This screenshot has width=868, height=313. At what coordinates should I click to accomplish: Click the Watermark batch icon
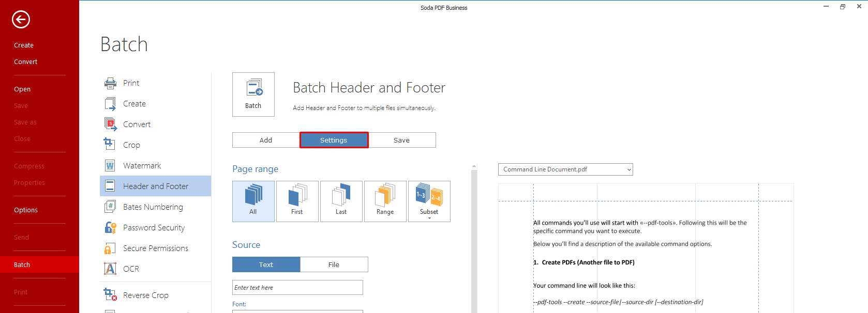pyautogui.click(x=110, y=166)
